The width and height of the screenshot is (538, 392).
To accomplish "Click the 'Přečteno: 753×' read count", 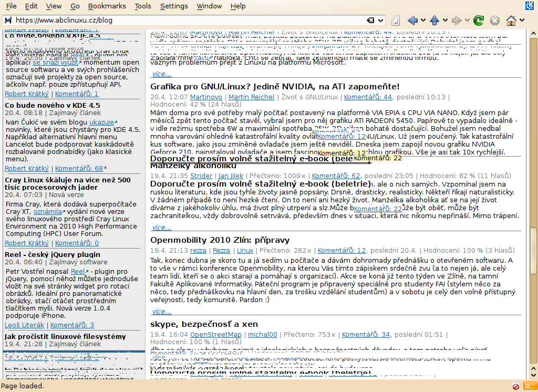I will [309, 334].
